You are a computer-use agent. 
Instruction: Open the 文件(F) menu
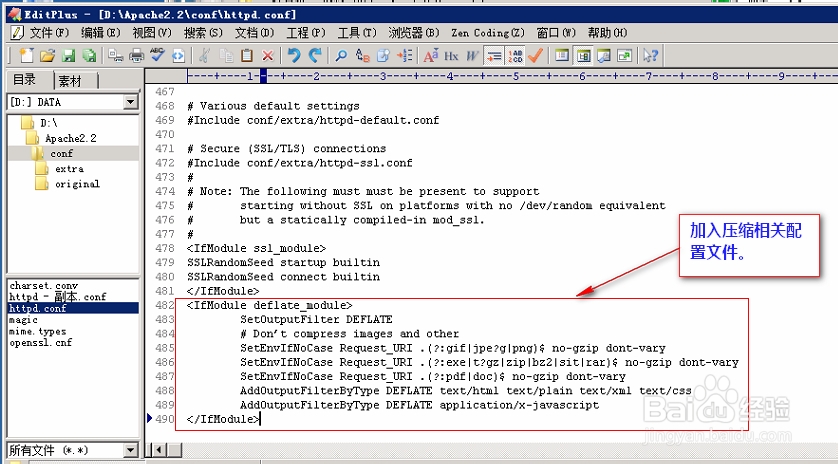[49, 33]
